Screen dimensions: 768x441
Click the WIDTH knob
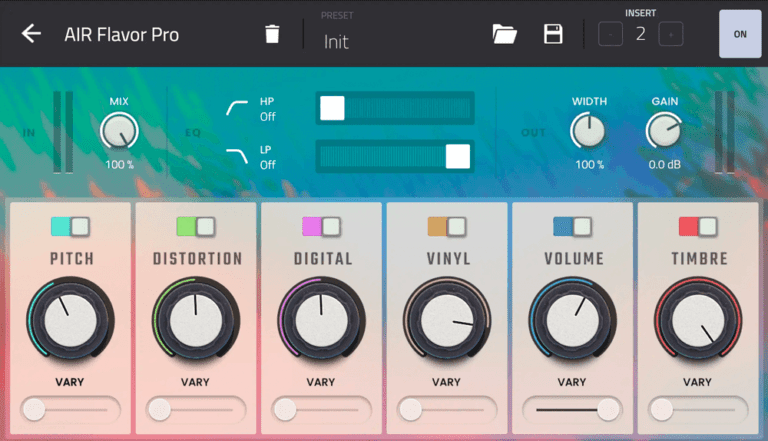[x=588, y=131]
